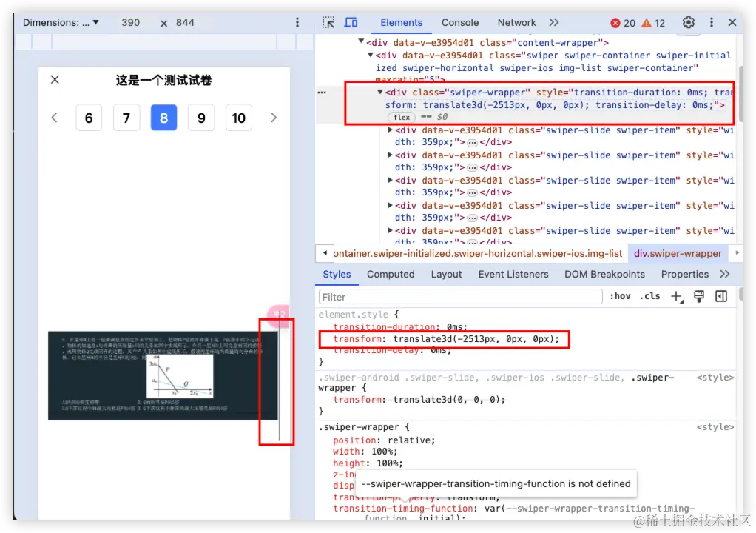Open the DevTools customize kebab menu
756x533 pixels.
(x=711, y=23)
